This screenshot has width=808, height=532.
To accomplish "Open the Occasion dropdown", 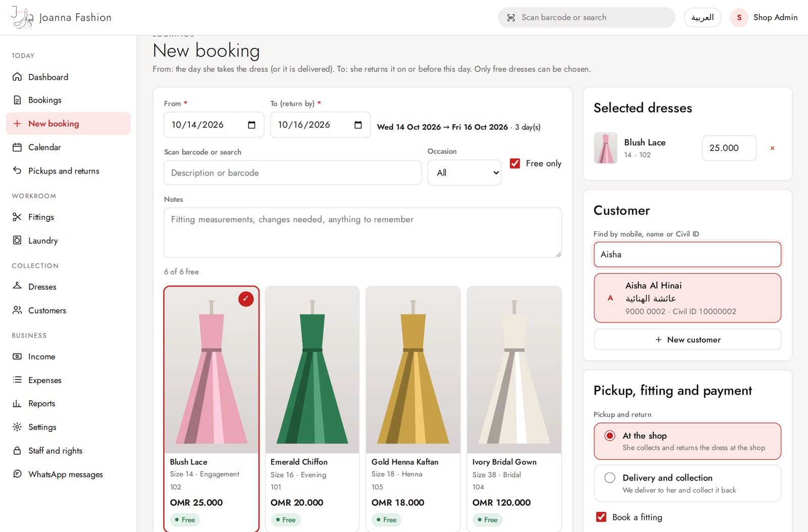I will [465, 173].
